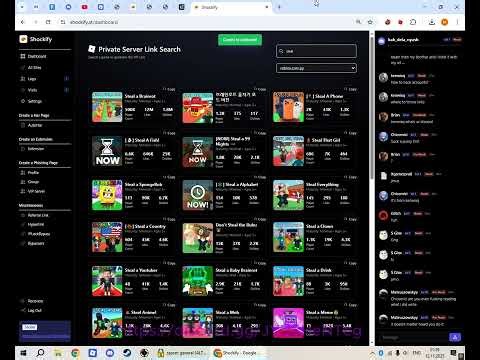Click the Steal a Drink game title
480x360 pixels.
pyautogui.click(x=319, y=270)
